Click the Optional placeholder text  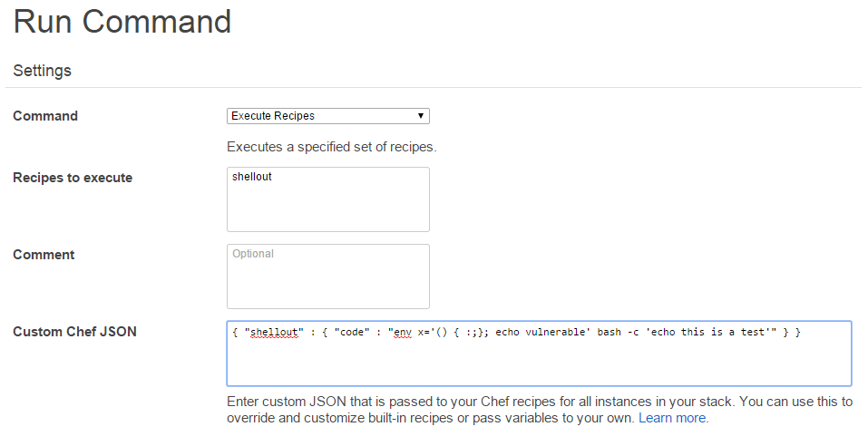point(253,254)
